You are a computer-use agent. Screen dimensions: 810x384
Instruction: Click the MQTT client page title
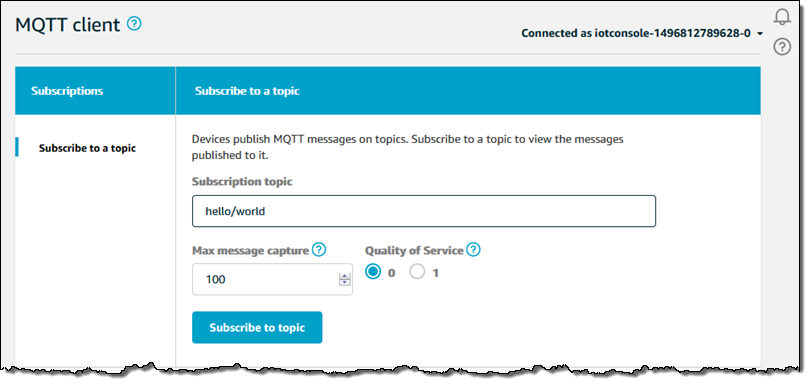tap(68, 24)
